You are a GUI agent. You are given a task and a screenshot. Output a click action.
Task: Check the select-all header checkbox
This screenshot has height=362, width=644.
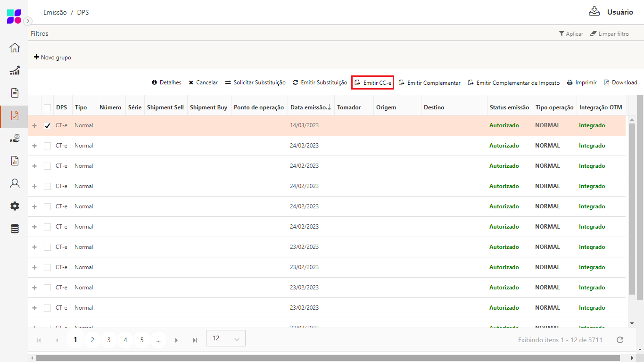click(47, 107)
